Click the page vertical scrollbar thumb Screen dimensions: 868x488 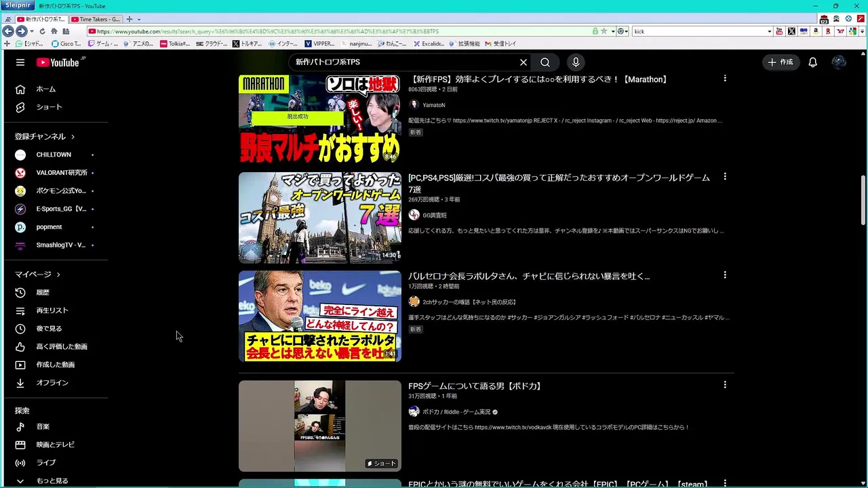coord(863,200)
